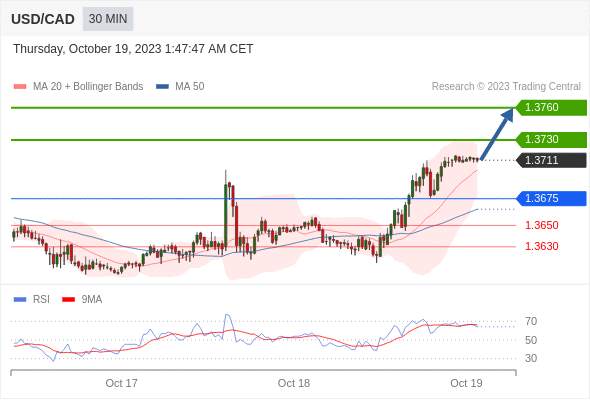The image size is (590, 400).
Task: Click the 1.3711 current price tag
Action: [x=551, y=160]
